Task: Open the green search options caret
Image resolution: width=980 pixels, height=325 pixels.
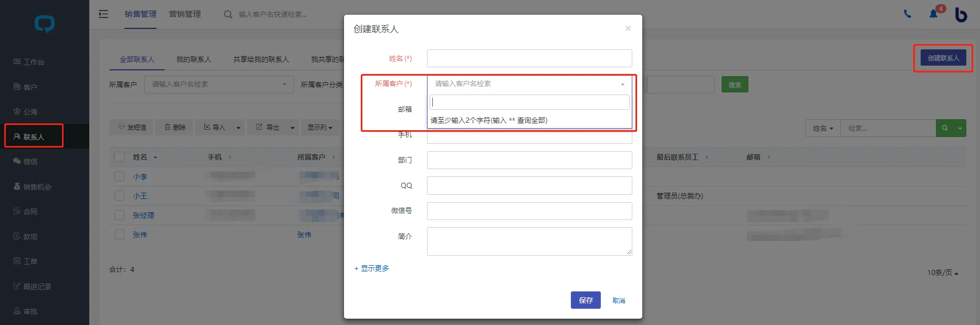Action: pyautogui.click(x=960, y=128)
